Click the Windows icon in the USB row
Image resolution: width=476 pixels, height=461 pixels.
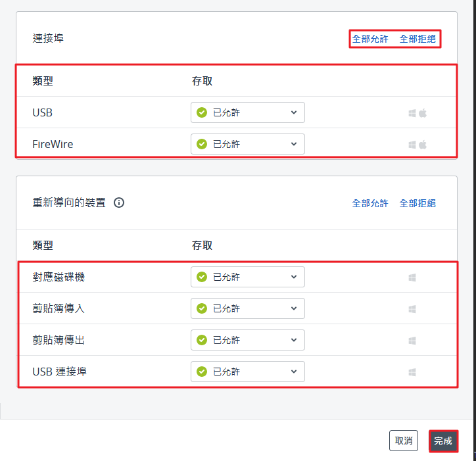pos(412,112)
